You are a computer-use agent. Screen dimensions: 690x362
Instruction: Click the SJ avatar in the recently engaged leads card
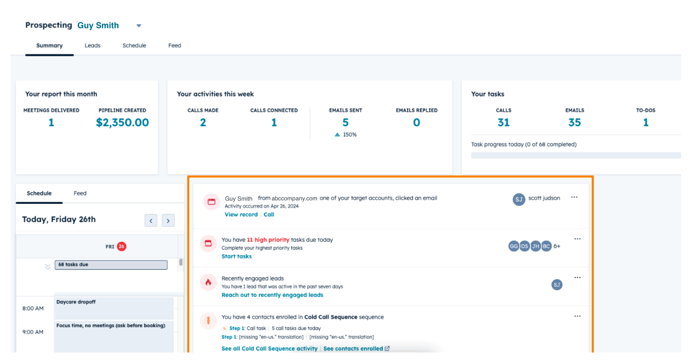[x=557, y=285]
